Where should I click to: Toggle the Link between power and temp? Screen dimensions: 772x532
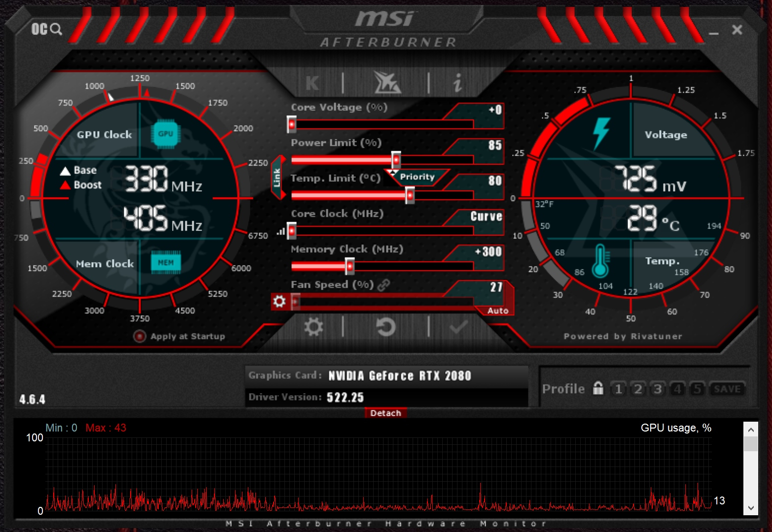tap(278, 177)
